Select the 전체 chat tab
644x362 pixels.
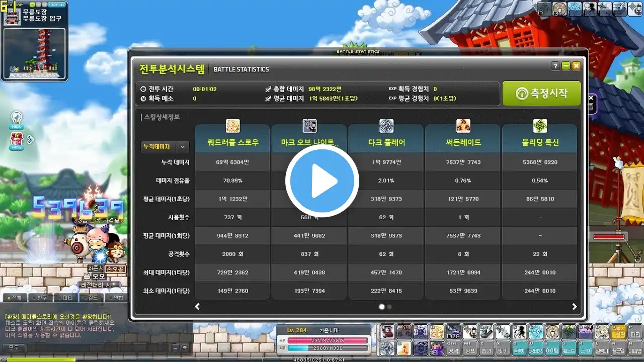[x=15, y=298]
